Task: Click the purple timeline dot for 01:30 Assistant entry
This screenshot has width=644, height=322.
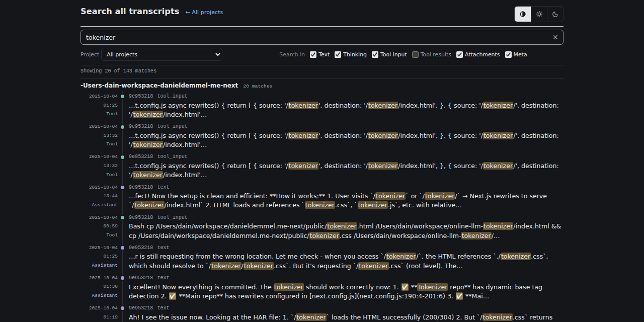Action: pyautogui.click(x=122, y=278)
